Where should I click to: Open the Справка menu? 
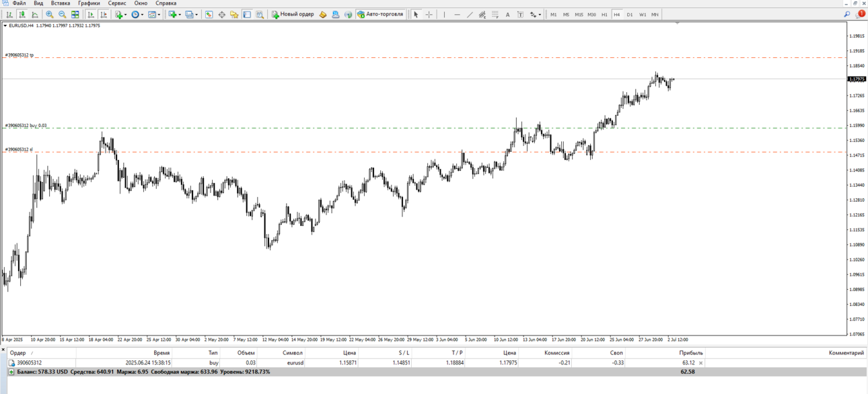166,3
